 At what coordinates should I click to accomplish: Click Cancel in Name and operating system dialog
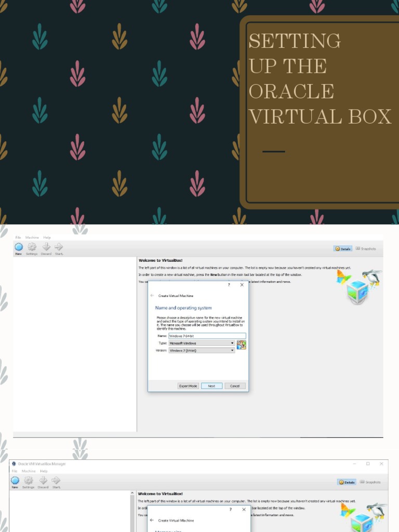pos(235,386)
